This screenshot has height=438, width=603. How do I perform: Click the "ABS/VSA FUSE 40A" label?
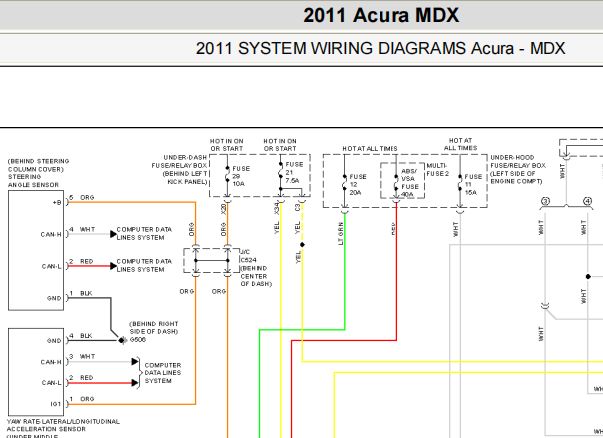coord(410,183)
